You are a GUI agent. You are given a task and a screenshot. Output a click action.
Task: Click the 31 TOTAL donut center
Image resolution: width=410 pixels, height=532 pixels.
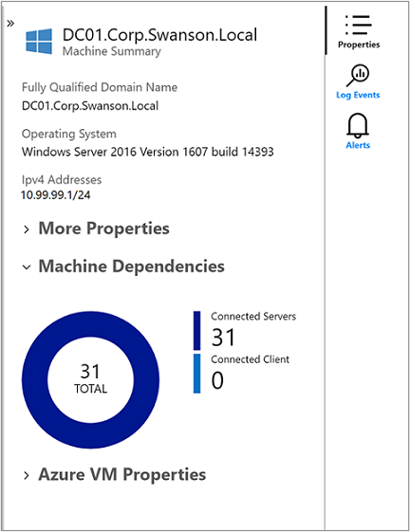point(90,378)
